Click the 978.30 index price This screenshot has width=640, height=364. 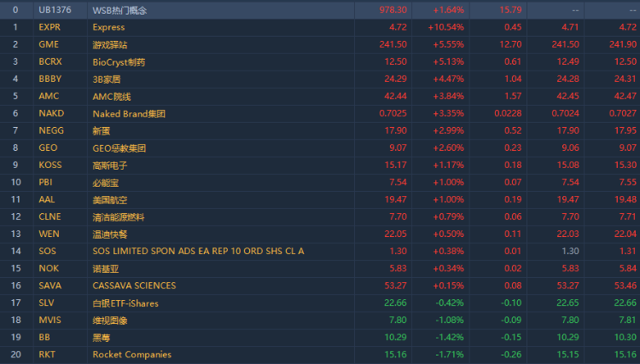point(393,9)
